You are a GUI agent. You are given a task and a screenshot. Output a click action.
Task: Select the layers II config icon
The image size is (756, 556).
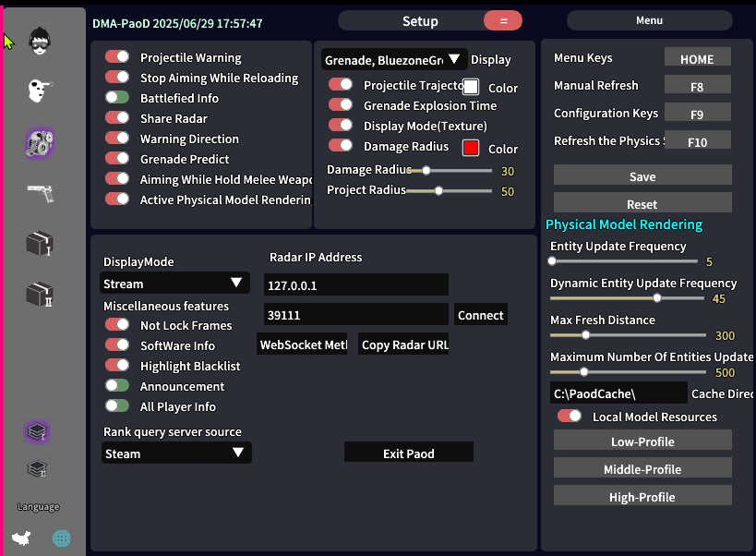pos(38,468)
